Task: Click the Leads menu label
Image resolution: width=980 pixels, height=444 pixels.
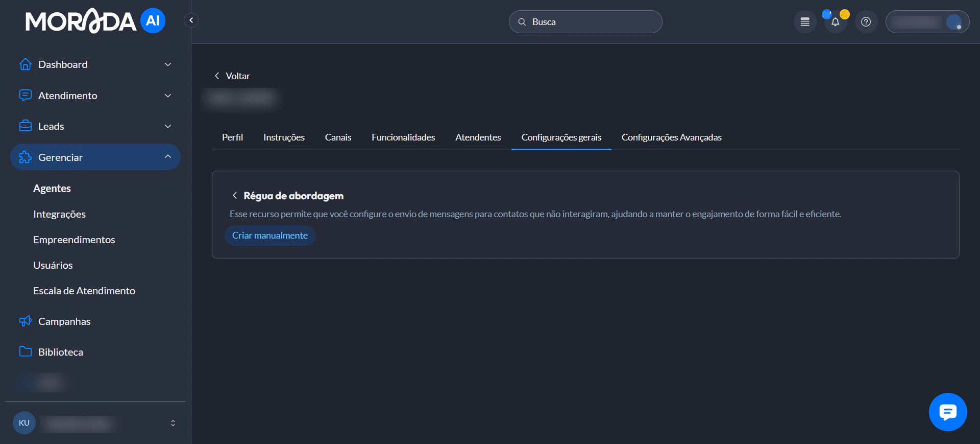Action: (51, 126)
